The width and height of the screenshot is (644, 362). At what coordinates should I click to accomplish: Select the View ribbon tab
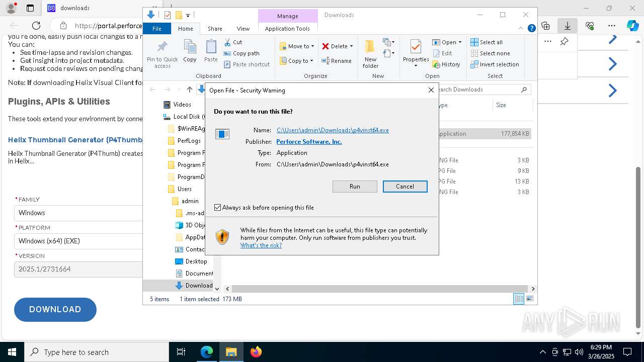click(x=243, y=29)
